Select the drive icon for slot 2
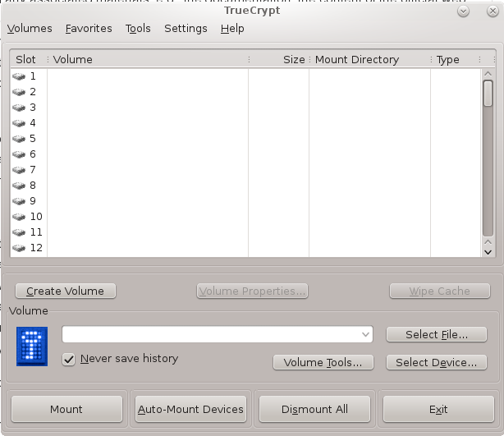Screen dimensions: 504x436 19,92
